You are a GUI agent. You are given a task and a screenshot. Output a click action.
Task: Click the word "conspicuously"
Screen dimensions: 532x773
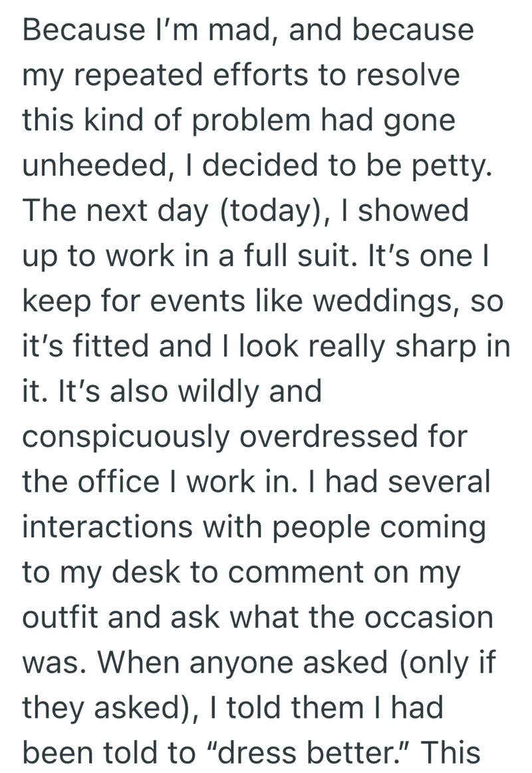(x=126, y=438)
